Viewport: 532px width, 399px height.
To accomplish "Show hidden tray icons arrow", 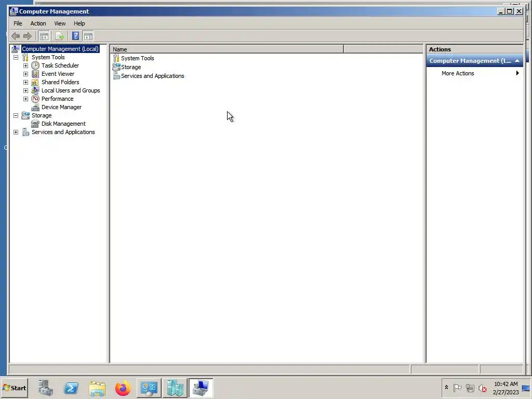I will [446, 388].
